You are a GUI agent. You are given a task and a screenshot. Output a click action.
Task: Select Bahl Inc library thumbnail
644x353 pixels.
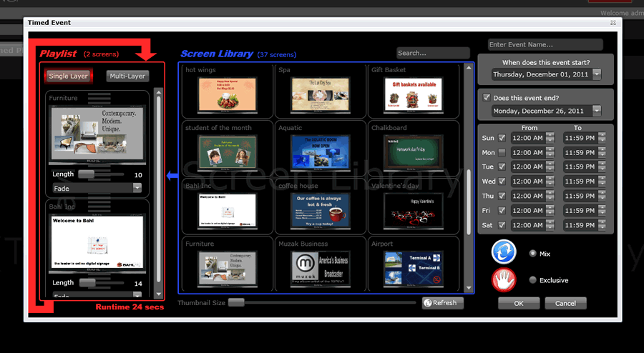tap(227, 211)
